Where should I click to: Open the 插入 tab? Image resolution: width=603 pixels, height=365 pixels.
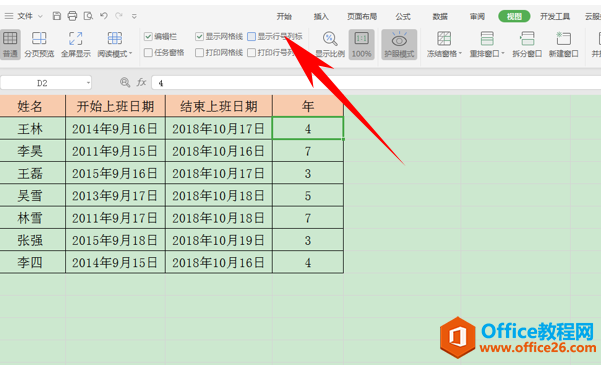coord(321,17)
